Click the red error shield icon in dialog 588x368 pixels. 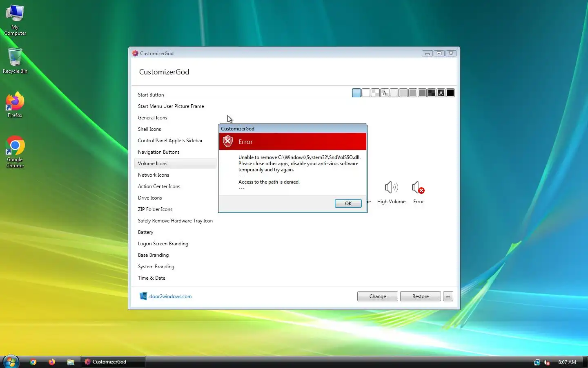tap(228, 141)
